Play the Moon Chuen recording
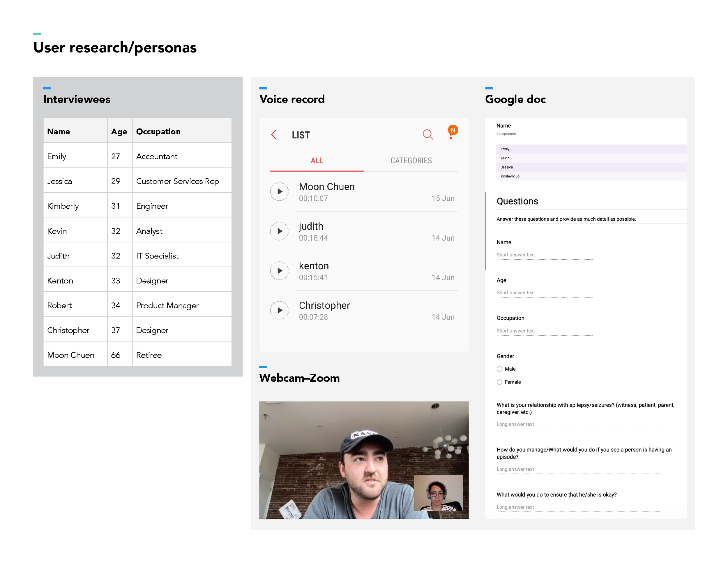The width and height of the screenshot is (728, 563). point(279,191)
